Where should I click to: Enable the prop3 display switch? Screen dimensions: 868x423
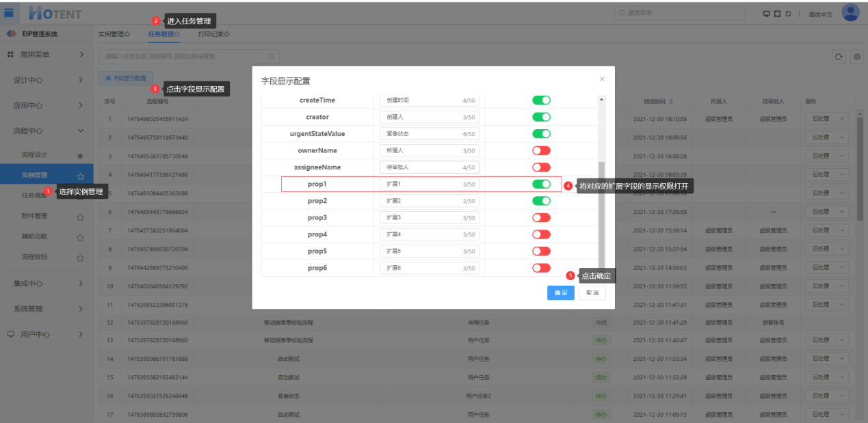click(541, 217)
